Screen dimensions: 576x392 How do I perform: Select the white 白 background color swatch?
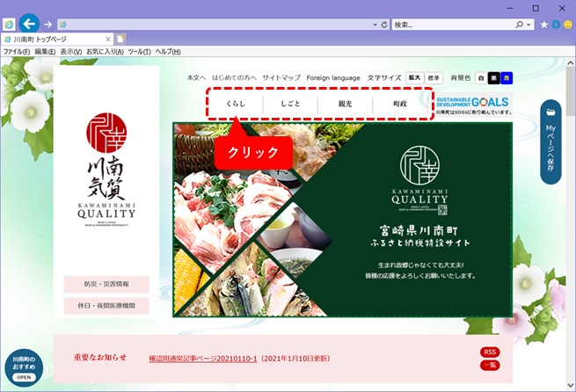pos(481,78)
